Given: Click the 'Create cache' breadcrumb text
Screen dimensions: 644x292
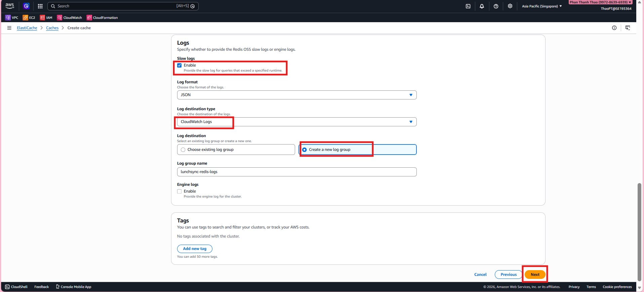Looking at the screenshot, I should point(79,28).
